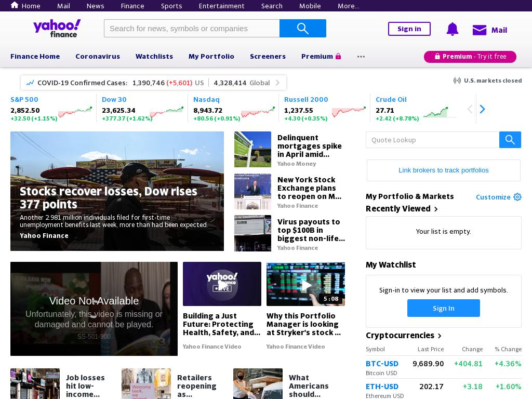Click the Global cases count 4,328,414
This screenshot has height=399, width=532.
230,83
